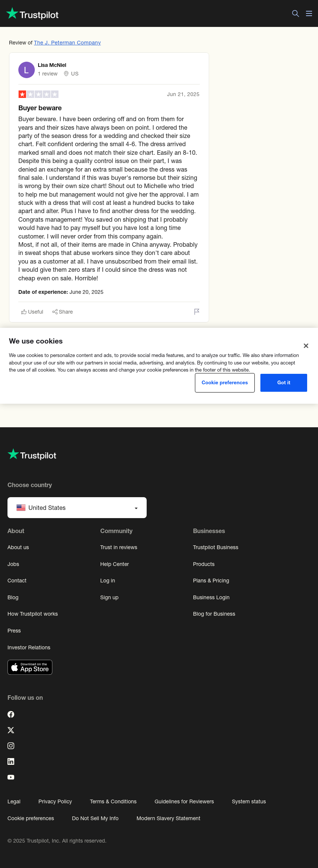Open footer Cookie preferences link
This screenshot has height=868, width=318.
coord(31,818)
